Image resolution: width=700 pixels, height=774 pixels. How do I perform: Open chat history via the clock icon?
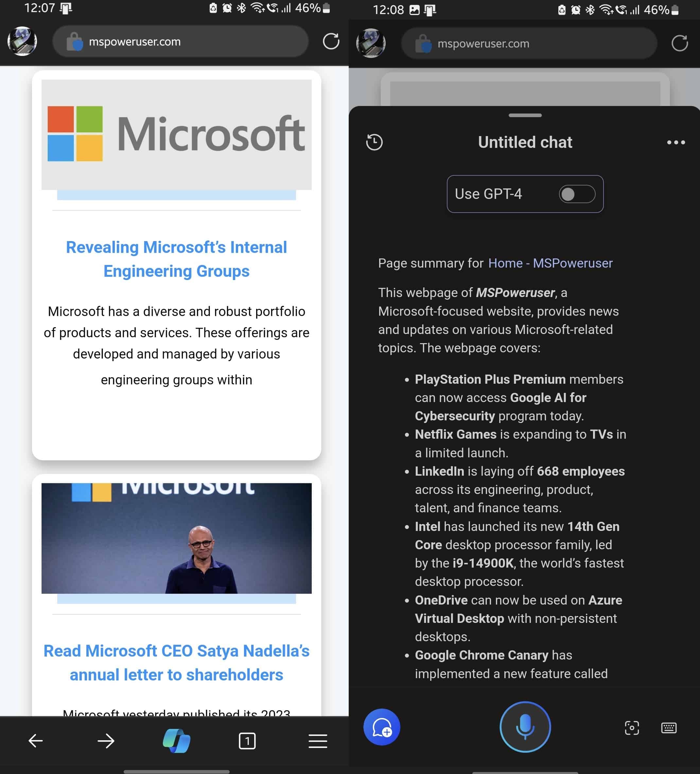click(375, 142)
